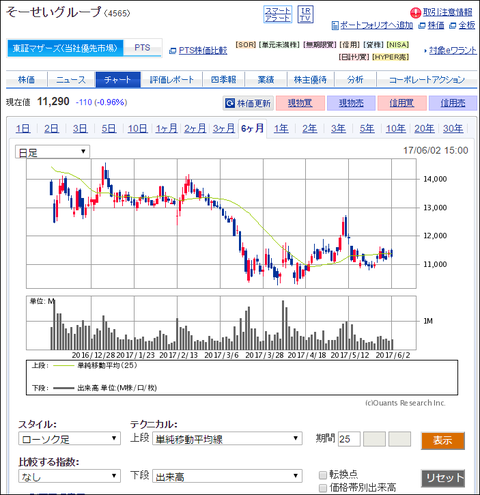Select 10年 chart period

click(396, 129)
